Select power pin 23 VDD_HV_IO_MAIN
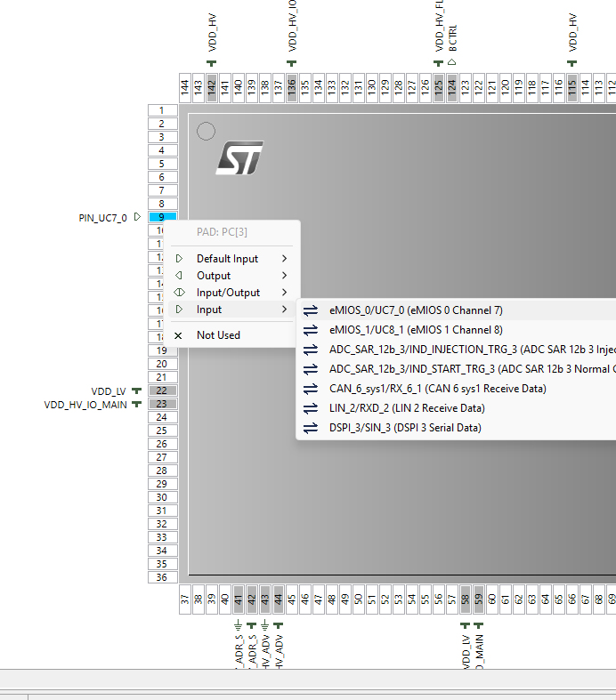Screen dimensions: 616x700 (x=163, y=404)
